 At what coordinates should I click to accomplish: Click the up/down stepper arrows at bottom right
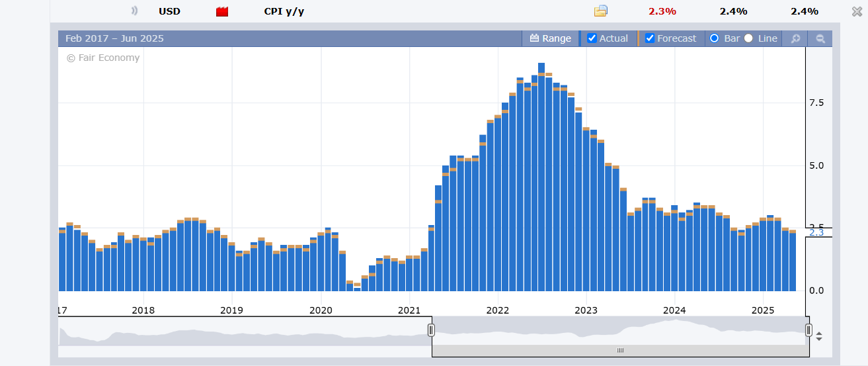819,336
